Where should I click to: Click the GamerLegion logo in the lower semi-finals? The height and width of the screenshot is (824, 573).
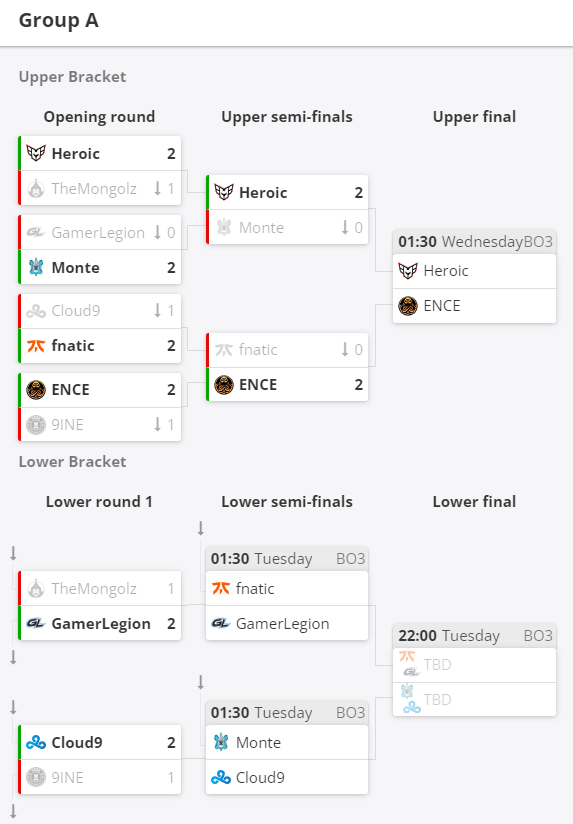[x=221, y=624]
